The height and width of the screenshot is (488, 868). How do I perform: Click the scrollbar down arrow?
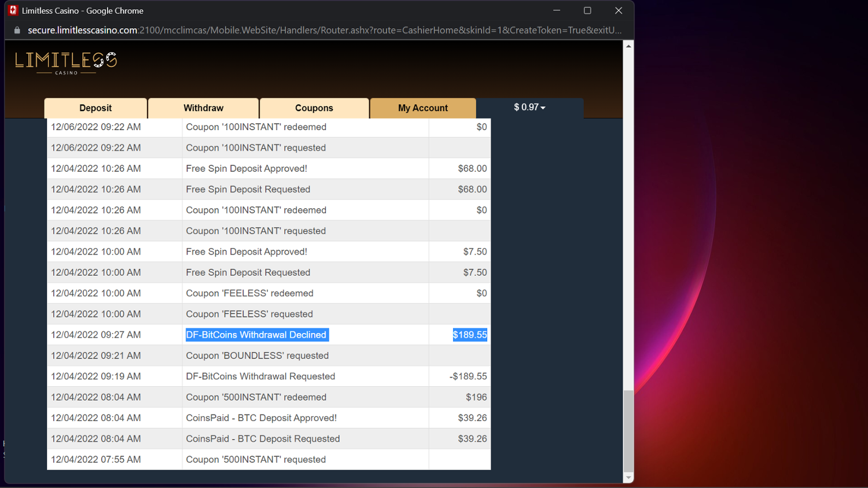pos(628,478)
